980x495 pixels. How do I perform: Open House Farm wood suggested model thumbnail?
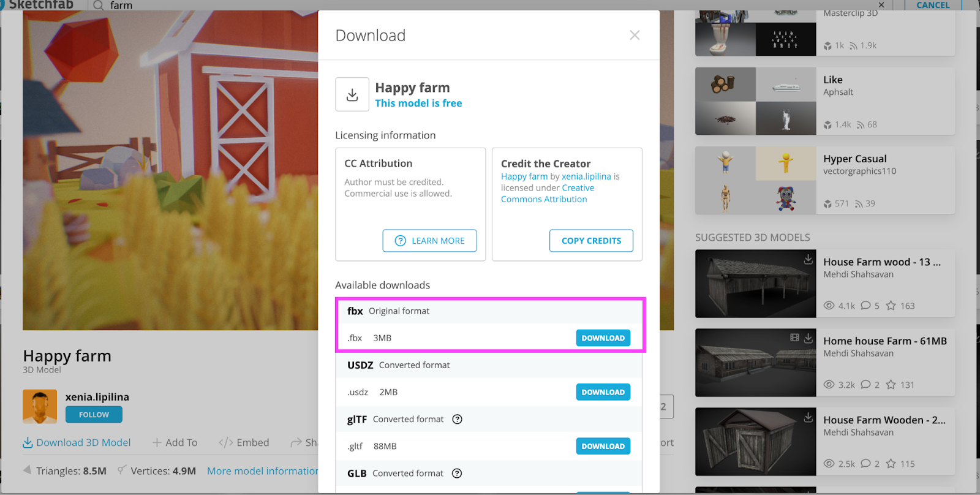755,284
